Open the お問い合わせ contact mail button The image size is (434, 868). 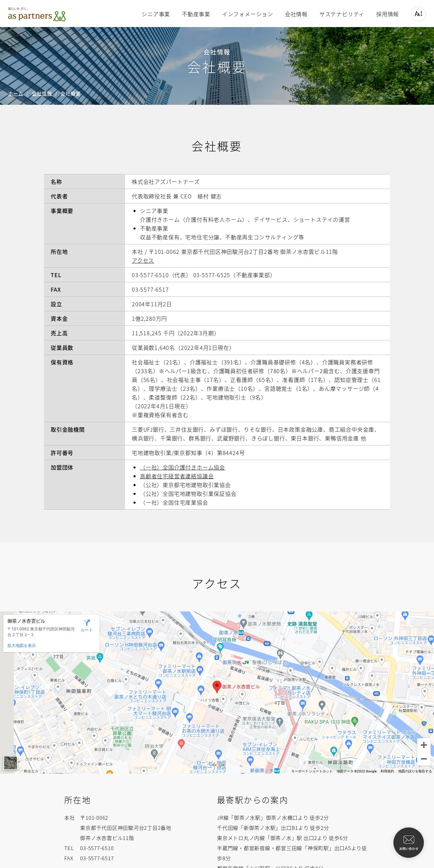(x=409, y=842)
